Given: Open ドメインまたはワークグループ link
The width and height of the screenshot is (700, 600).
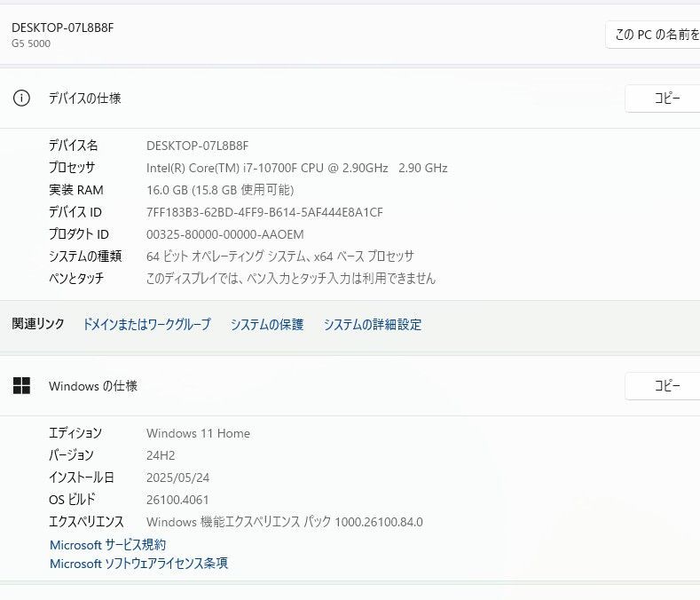Looking at the screenshot, I should (147, 324).
